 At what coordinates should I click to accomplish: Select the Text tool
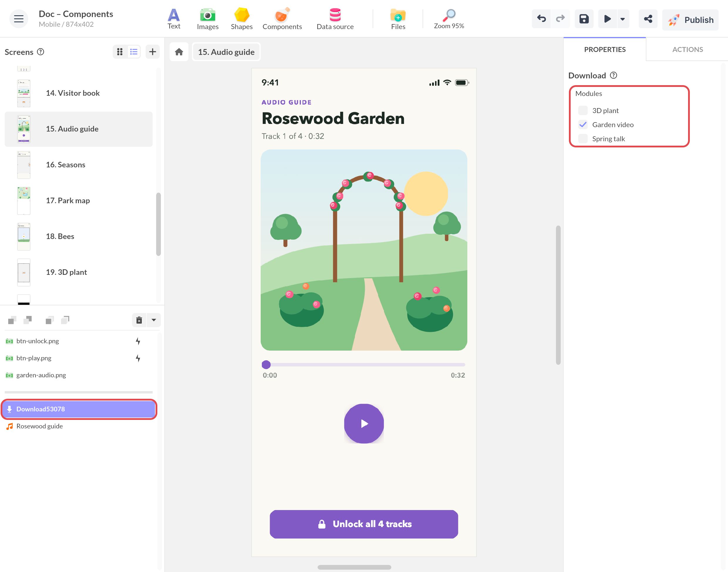174,19
